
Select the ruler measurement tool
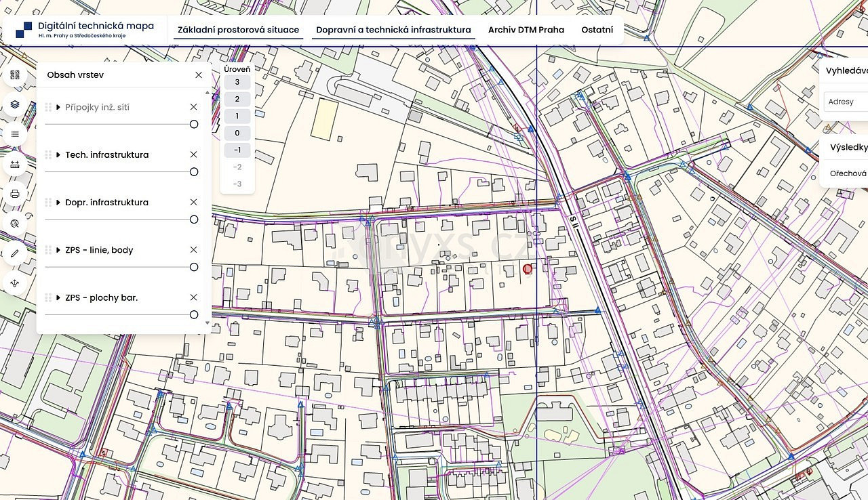15,164
